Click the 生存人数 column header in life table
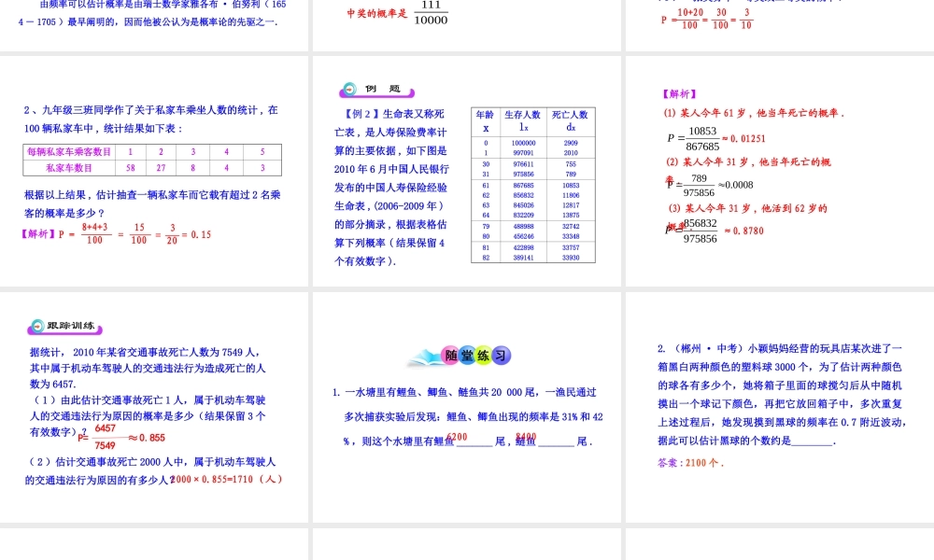The height and width of the screenshot is (560, 934). (x=523, y=115)
